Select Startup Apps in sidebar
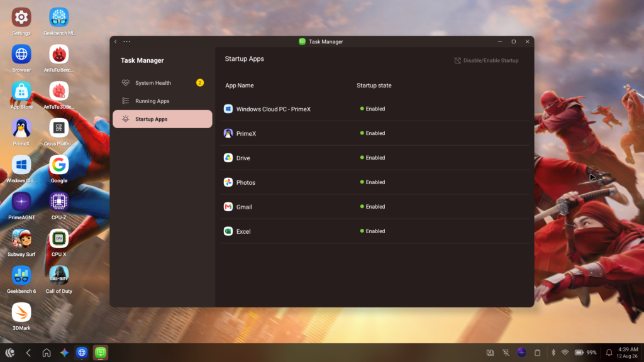The width and height of the screenshot is (644, 362). 162,119
